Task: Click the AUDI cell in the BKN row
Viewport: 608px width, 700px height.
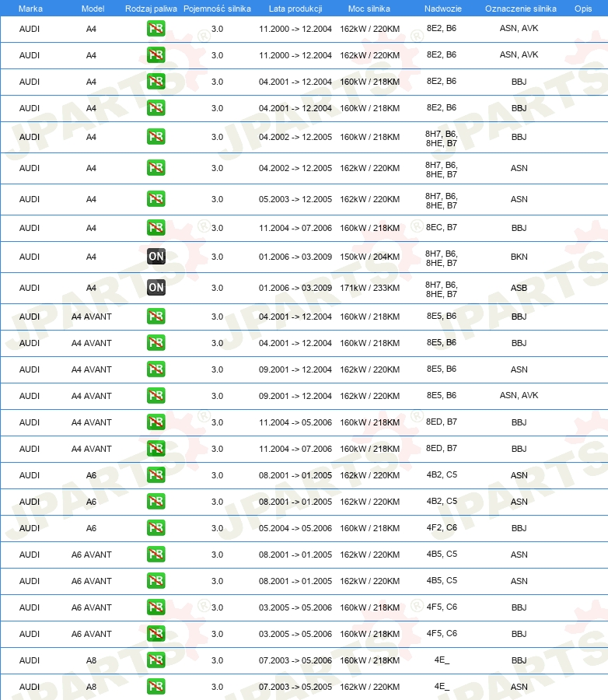Action: pos(30,257)
